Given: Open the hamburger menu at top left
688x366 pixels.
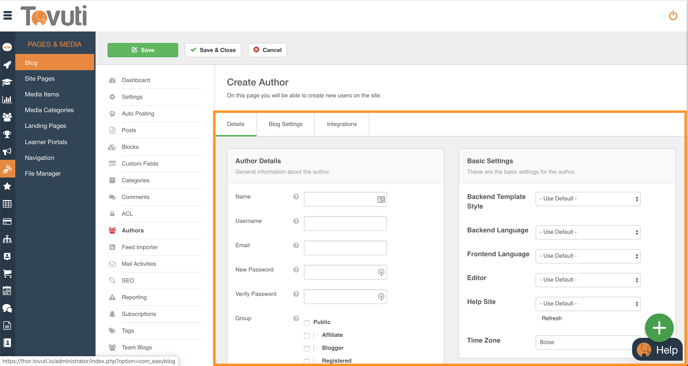Looking at the screenshot, I should click(x=7, y=15).
